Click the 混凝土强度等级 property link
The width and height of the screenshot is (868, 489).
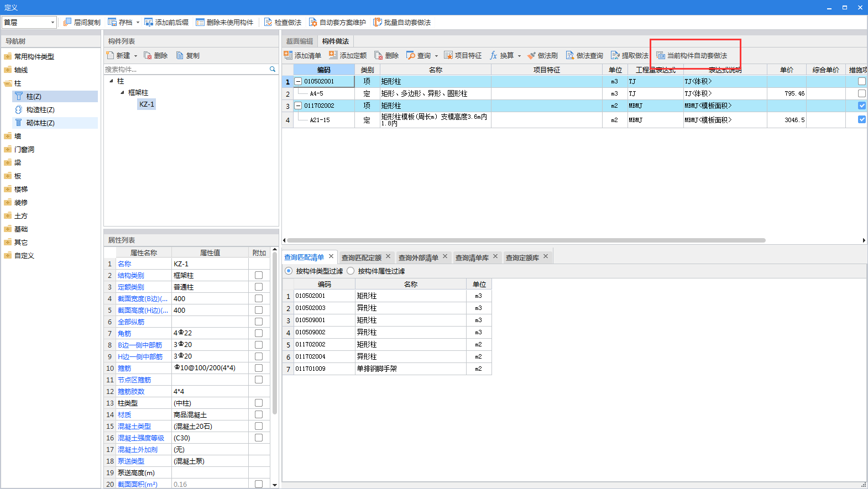tap(141, 438)
